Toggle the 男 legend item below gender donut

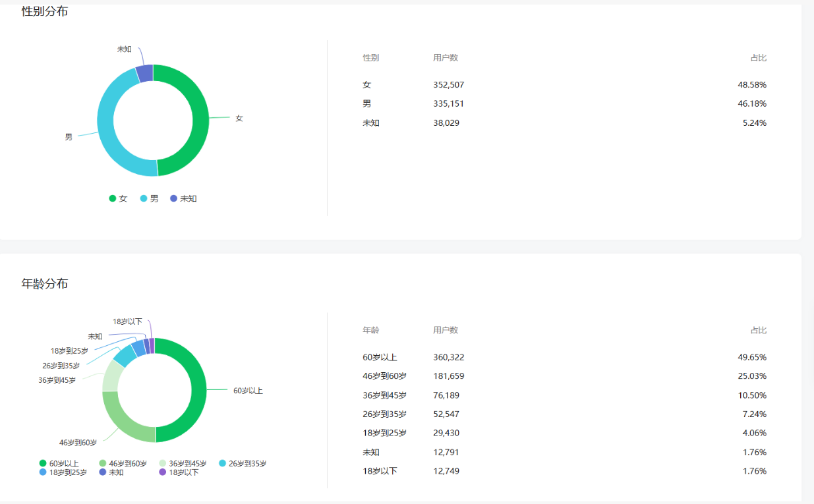(x=150, y=198)
